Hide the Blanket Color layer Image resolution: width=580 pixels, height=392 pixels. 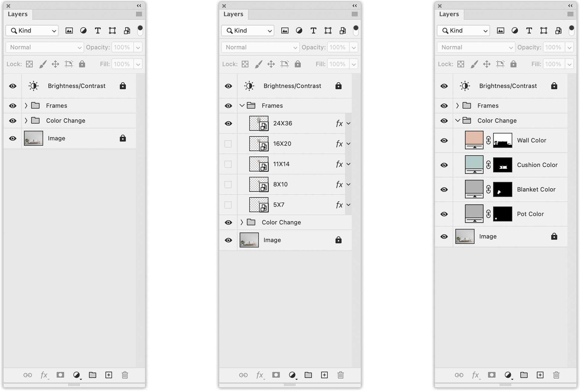pyautogui.click(x=444, y=190)
